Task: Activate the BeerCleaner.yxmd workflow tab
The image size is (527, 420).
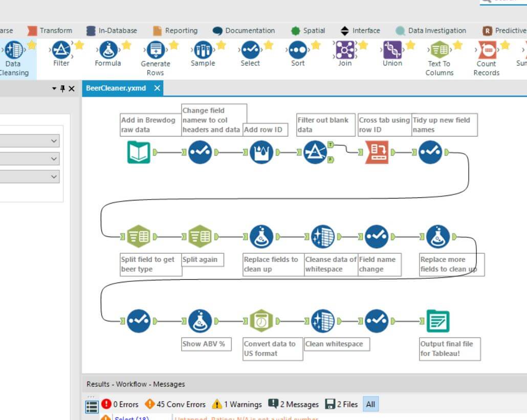Action: pyautogui.click(x=116, y=88)
